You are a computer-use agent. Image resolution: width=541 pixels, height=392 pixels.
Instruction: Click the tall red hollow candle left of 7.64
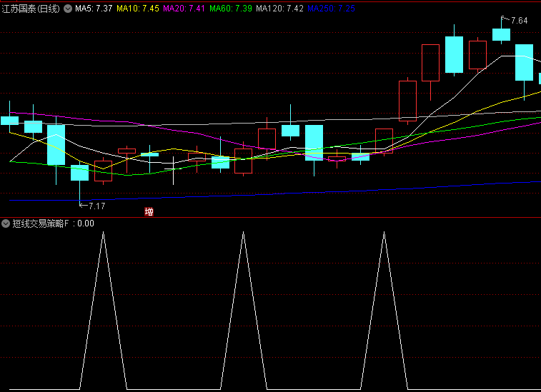430,63
